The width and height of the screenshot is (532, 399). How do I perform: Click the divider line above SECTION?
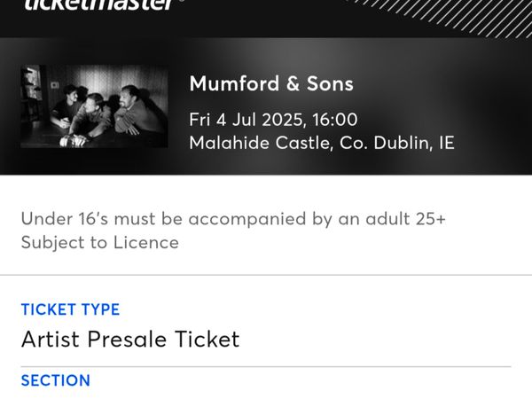(x=266, y=367)
